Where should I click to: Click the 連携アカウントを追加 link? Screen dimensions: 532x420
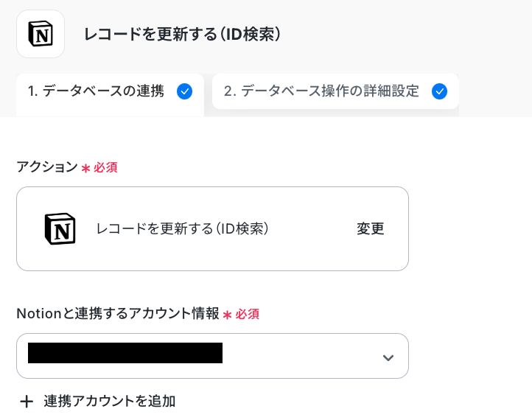pos(109,402)
